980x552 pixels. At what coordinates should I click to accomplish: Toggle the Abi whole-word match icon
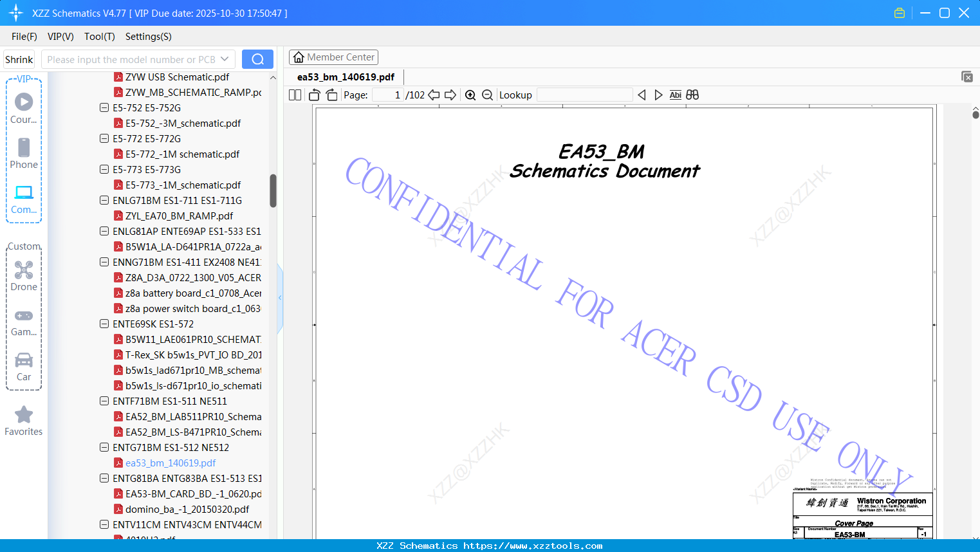point(675,95)
